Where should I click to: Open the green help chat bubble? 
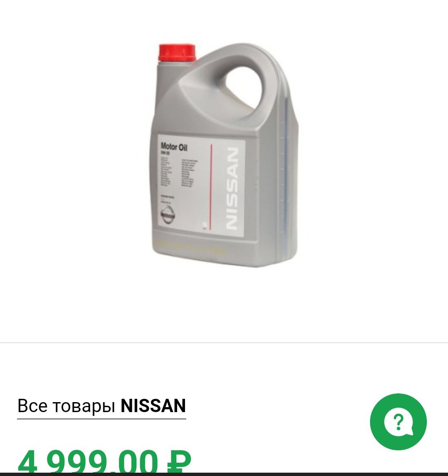tap(398, 422)
